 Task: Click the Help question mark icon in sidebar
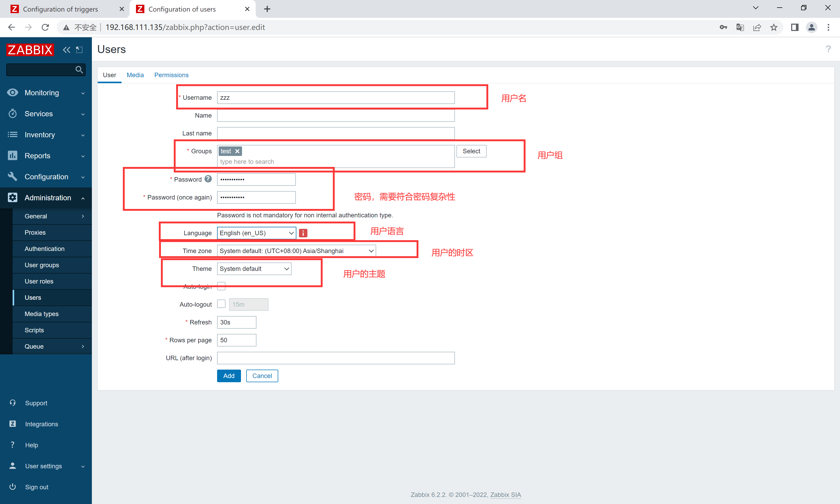13,445
